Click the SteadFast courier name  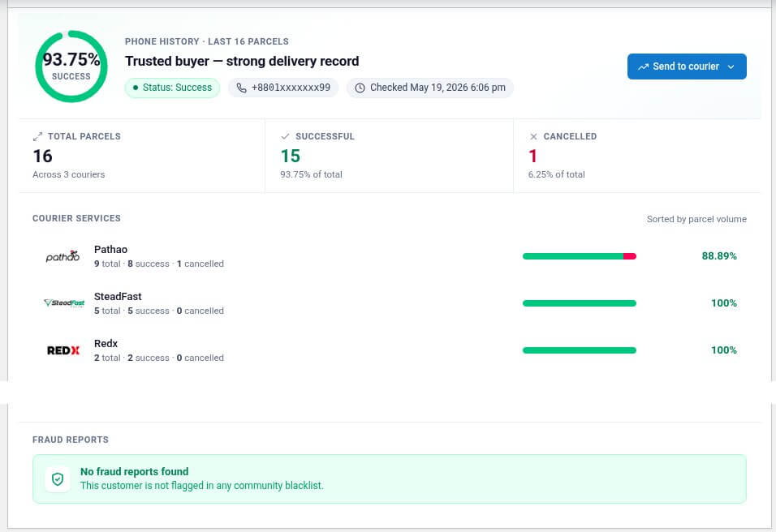(118, 297)
